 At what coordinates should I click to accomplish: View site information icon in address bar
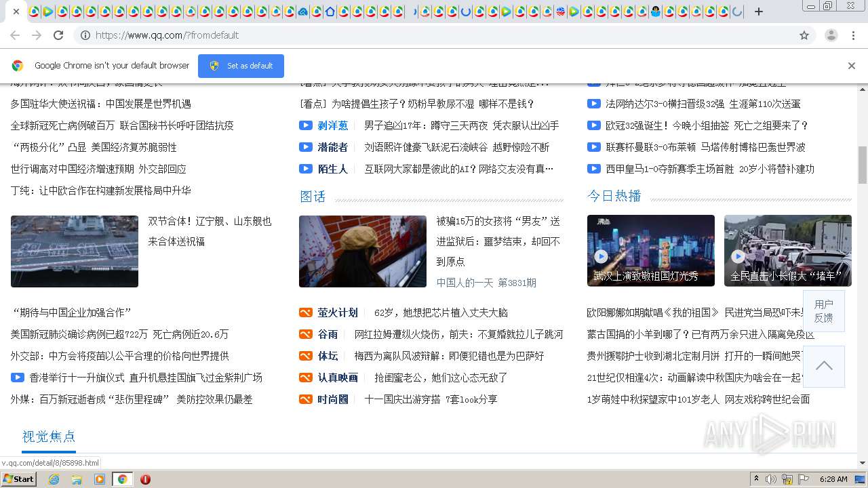(x=85, y=35)
